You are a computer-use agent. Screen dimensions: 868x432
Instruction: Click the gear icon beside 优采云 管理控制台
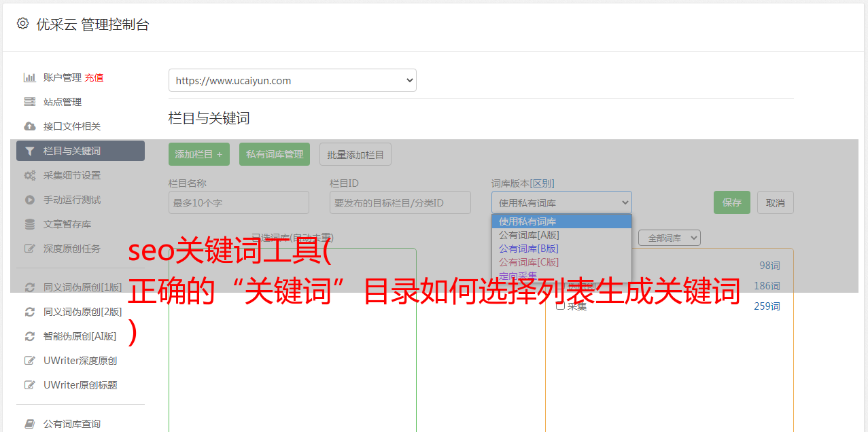tap(22, 24)
